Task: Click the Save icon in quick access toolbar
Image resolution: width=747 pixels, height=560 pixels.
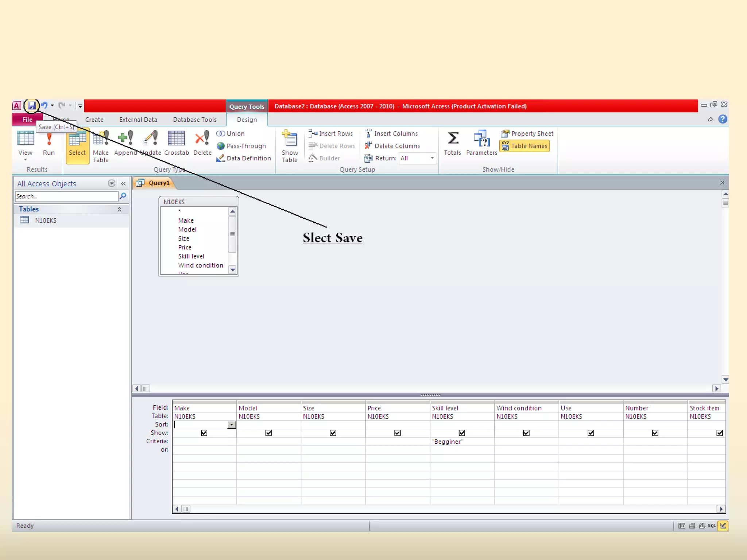Action: pos(32,106)
